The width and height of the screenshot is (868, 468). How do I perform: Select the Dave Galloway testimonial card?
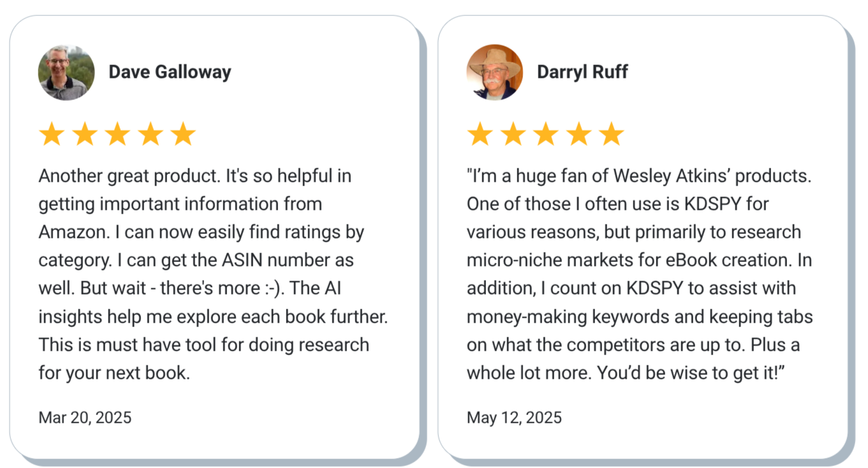[x=214, y=237]
